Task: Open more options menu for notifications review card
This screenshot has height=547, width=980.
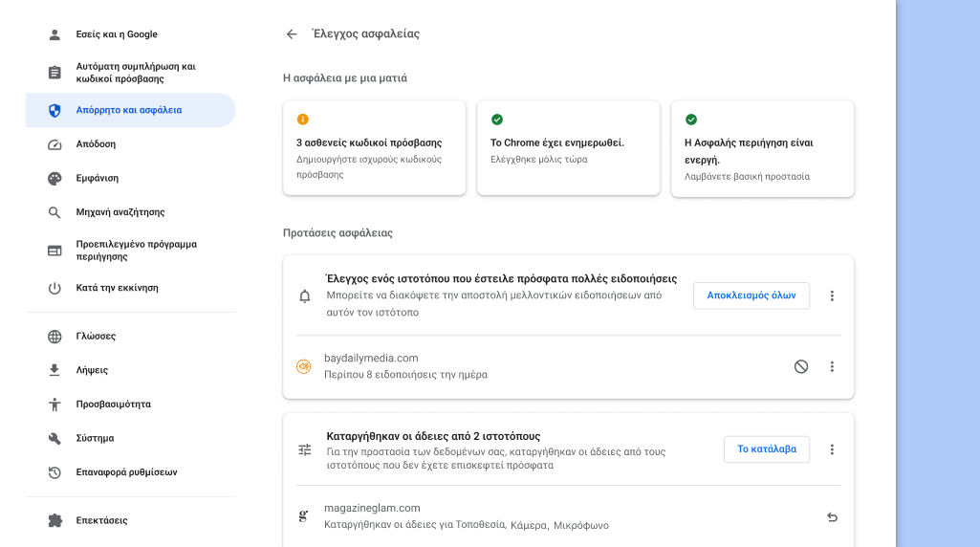Action: [832, 295]
